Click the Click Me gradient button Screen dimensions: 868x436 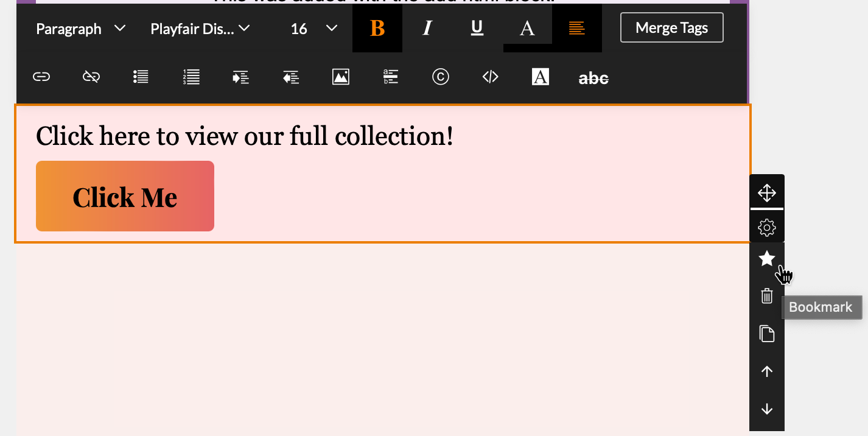[125, 196]
